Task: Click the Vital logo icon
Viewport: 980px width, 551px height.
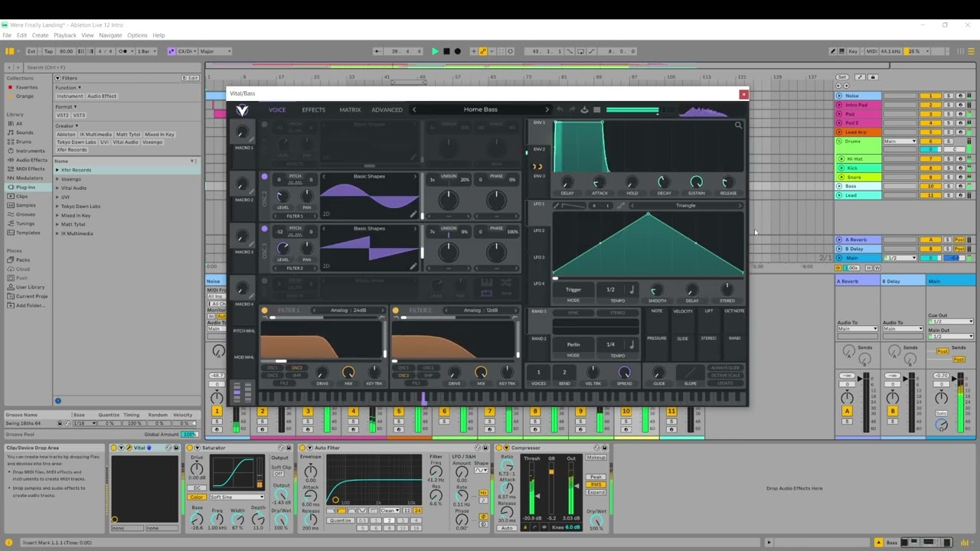Action: pos(242,110)
